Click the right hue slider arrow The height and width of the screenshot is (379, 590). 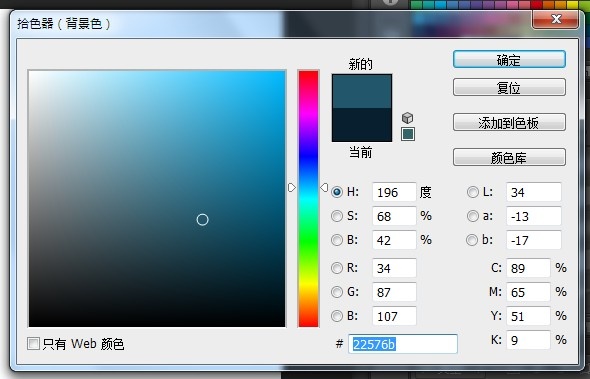click(x=324, y=187)
